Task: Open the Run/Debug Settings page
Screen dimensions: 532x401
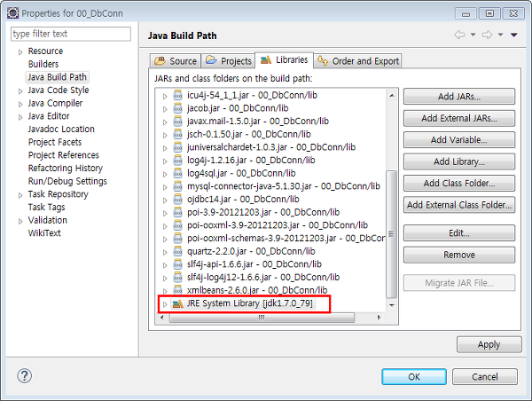Action: click(67, 181)
